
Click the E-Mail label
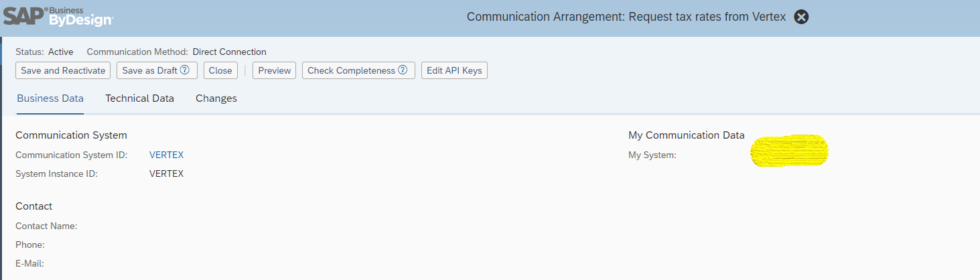click(x=29, y=263)
